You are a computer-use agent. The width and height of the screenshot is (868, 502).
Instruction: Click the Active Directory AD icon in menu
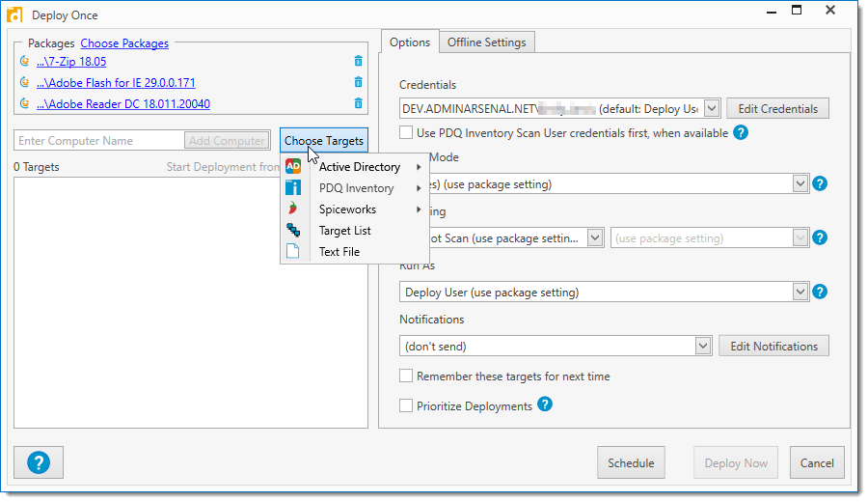[293, 167]
